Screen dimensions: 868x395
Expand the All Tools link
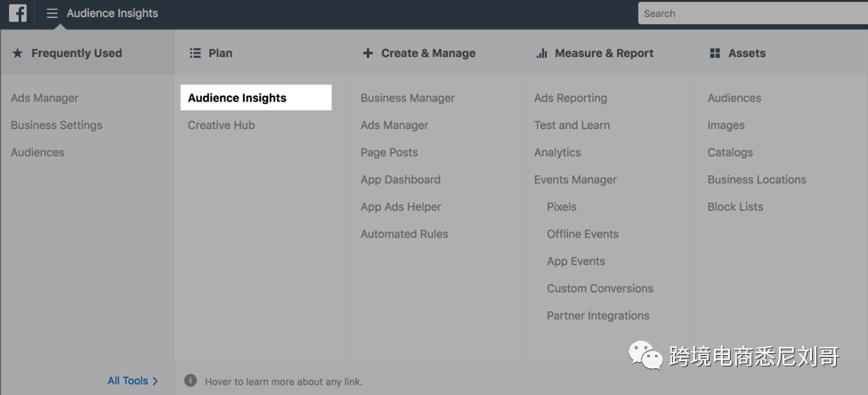coord(133,381)
